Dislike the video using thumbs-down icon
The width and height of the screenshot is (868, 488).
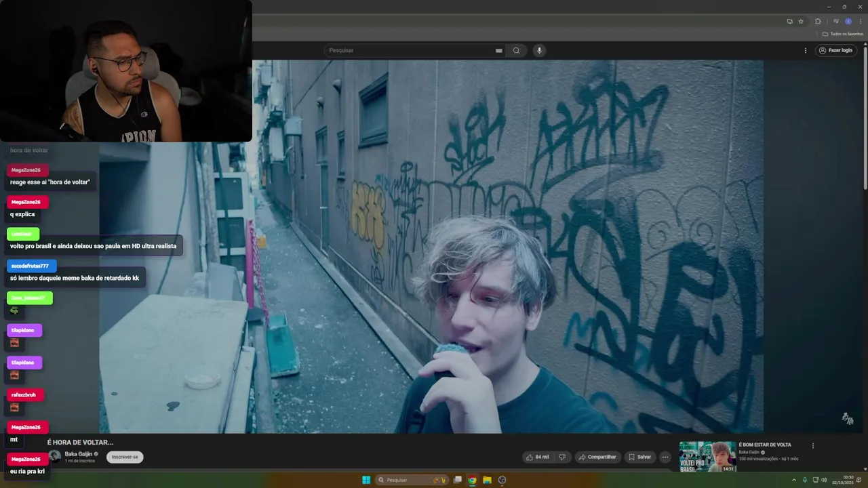(x=562, y=457)
